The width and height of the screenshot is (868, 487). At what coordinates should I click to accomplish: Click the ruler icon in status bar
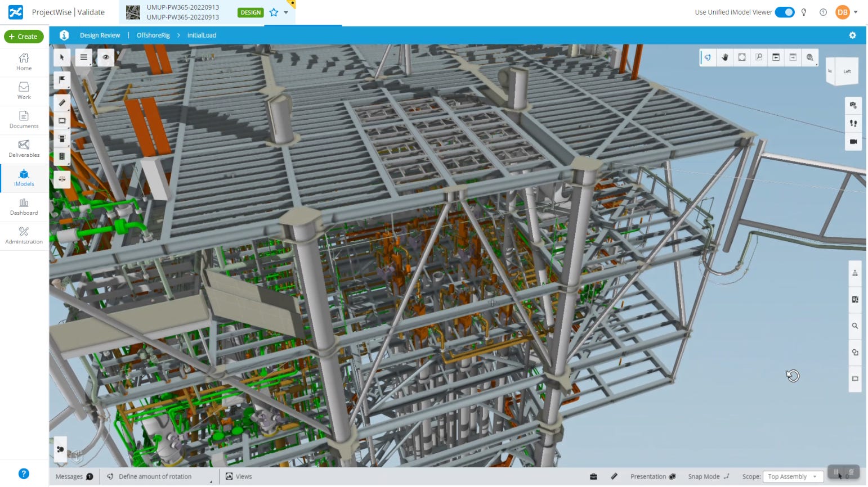[x=614, y=477]
